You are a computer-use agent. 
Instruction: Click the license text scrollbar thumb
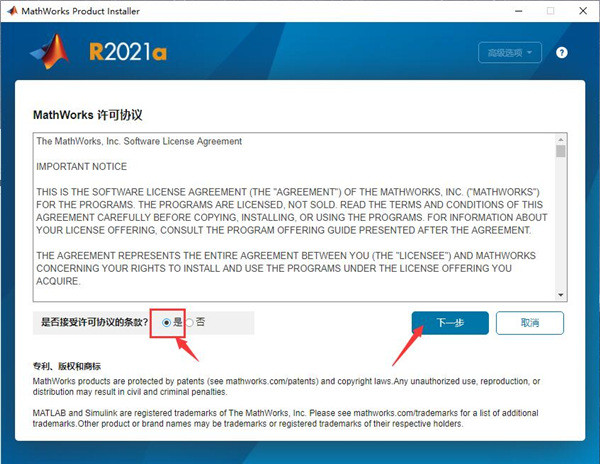pyautogui.click(x=561, y=151)
